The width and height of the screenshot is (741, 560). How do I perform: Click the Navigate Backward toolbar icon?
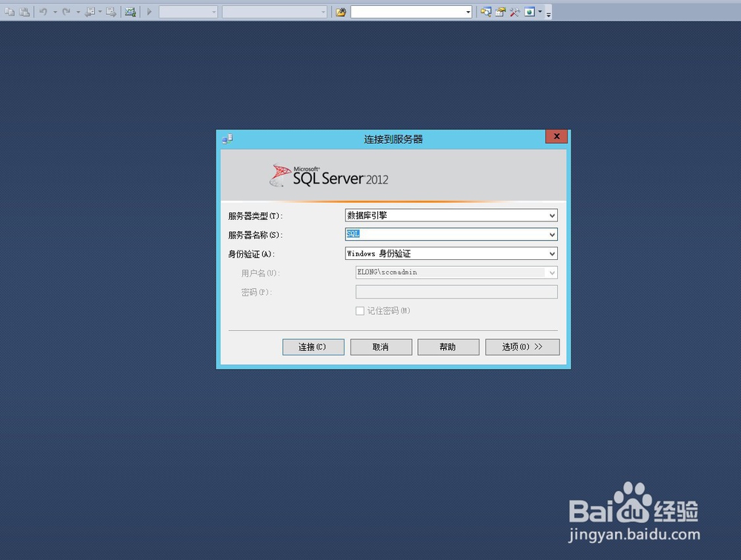(x=90, y=12)
